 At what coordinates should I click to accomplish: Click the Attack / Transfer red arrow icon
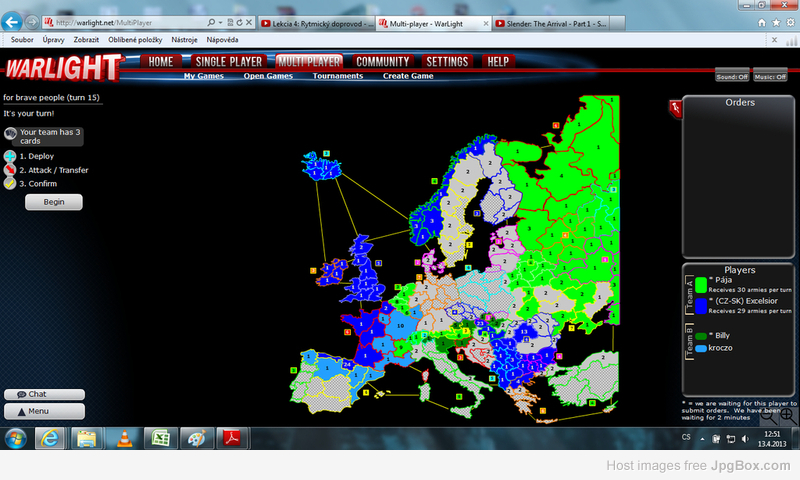pyautogui.click(x=10, y=170)
